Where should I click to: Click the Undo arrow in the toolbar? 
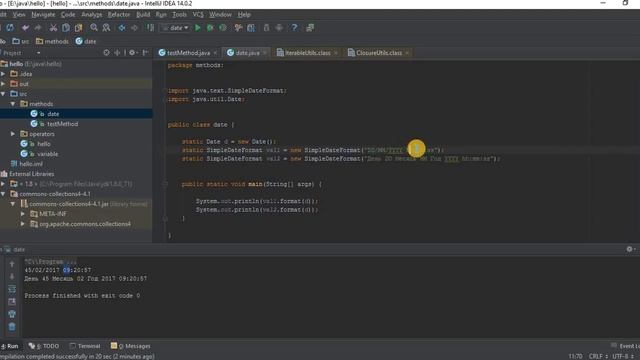click(x=25, y=28)
